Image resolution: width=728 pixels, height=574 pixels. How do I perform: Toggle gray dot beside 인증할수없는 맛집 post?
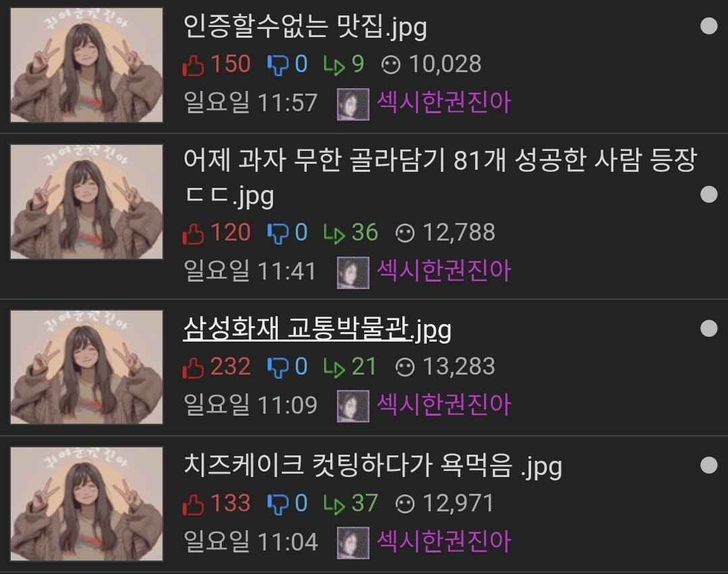[708, 26]
